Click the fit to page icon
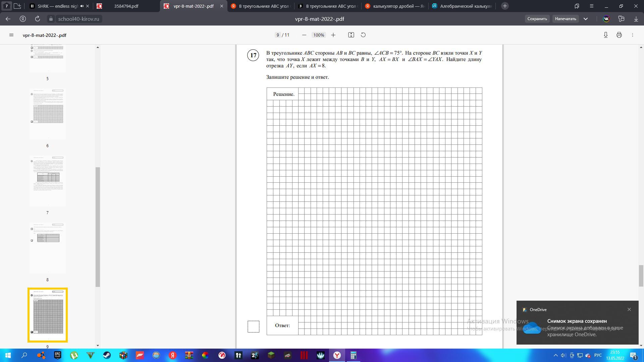Screen dimensions: 644x362 351,35
